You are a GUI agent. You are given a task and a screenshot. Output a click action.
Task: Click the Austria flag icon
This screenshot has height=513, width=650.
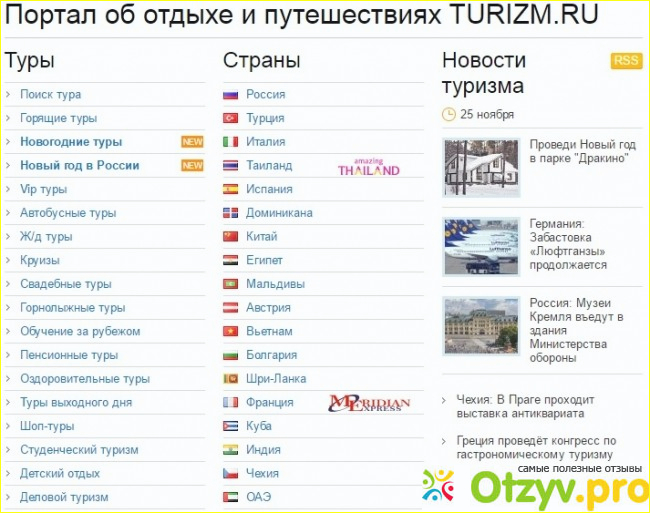230,307
